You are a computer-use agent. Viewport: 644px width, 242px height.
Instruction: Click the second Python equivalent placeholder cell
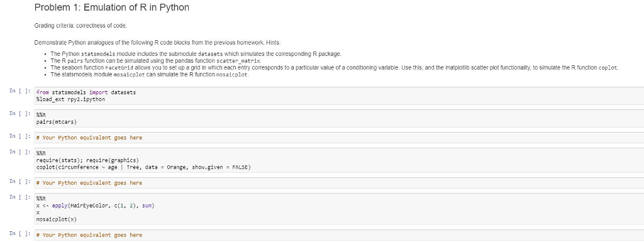pos(339,183)
